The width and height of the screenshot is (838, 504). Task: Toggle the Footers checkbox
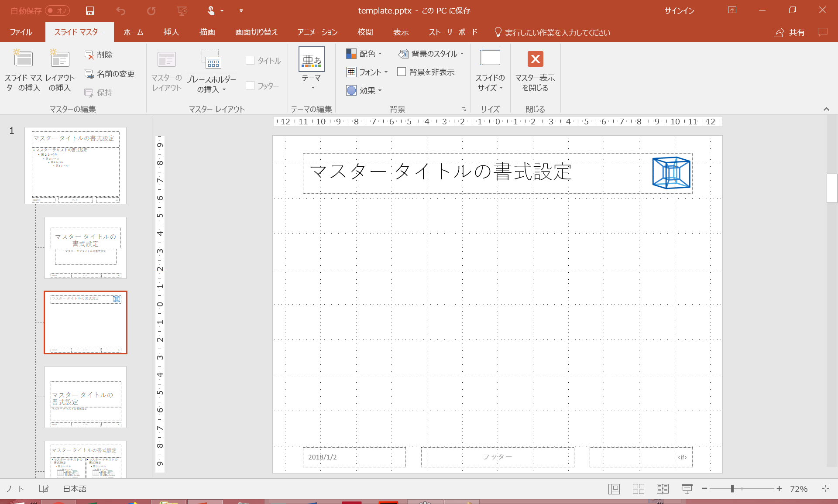click(250, 86)
